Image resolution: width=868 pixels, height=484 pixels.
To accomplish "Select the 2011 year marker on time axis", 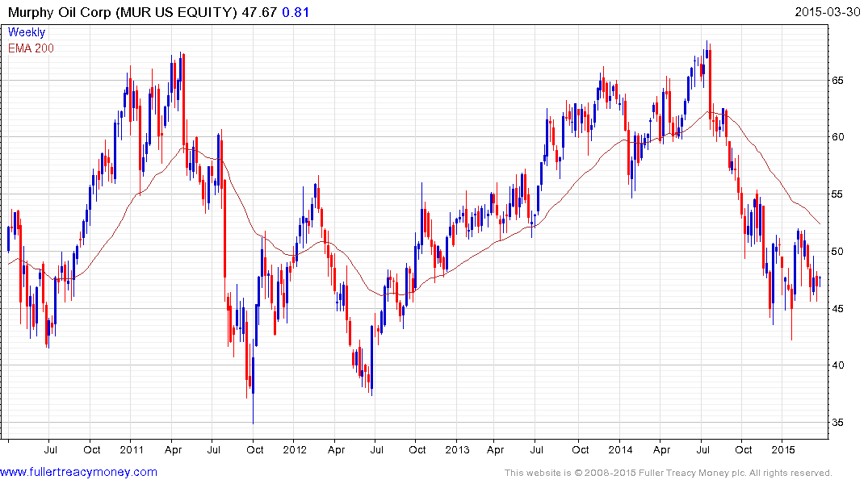I will coord(132,449).
